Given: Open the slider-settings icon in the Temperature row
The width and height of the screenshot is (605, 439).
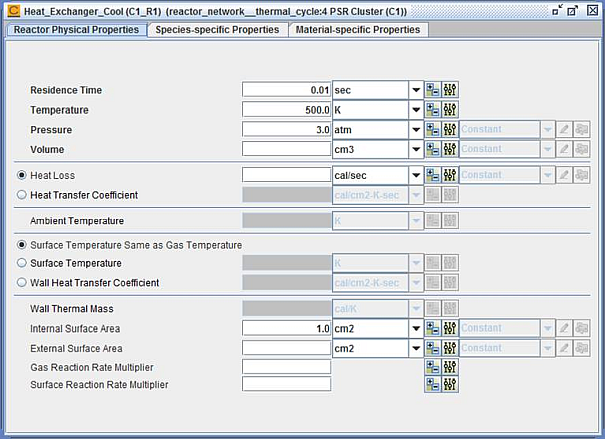Looking at the screenshot, I should tap(450, 110).
